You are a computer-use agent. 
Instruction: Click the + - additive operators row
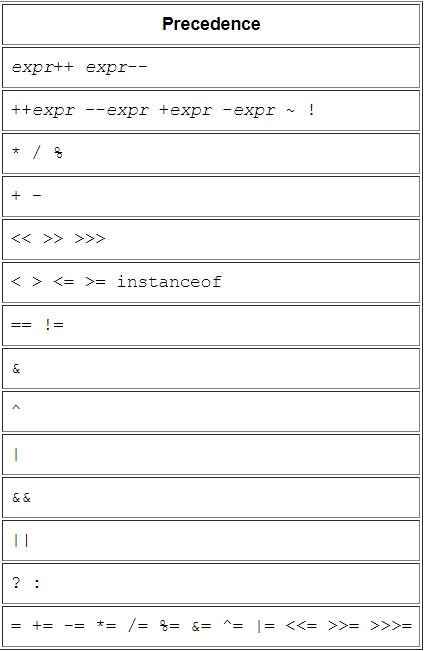211,196
